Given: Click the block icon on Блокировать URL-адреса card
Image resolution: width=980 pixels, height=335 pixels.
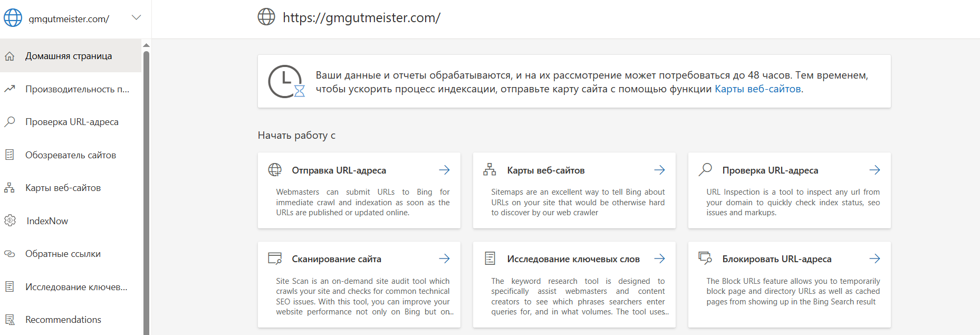Looking at the screenshot, I should pos(705,258).
